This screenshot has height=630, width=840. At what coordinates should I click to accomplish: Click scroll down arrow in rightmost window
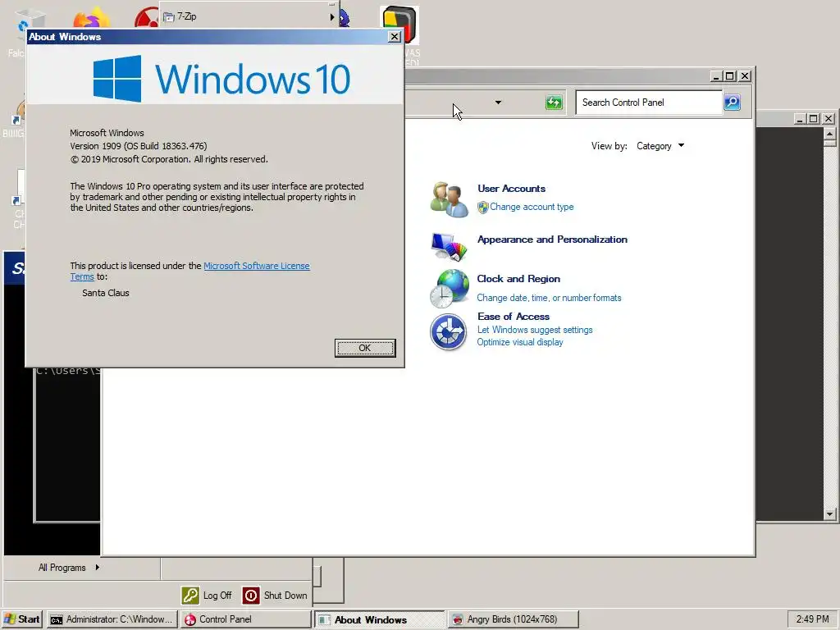[830, 514]
